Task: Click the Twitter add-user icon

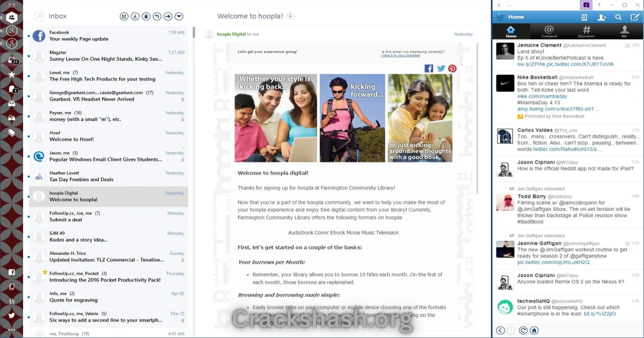Action: coord(602,17)
